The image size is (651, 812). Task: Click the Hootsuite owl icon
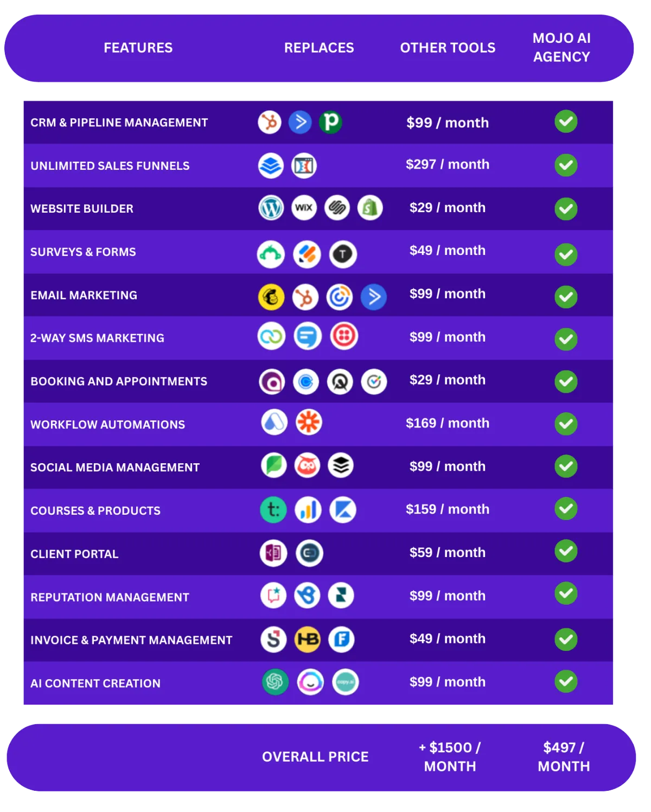pyautogui.click(x=307, y=465)
